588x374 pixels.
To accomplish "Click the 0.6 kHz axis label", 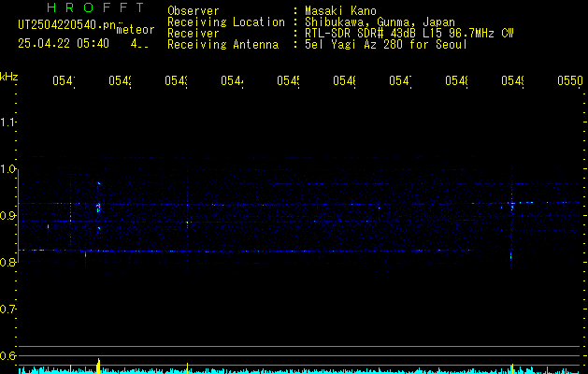I will [7, 355].
